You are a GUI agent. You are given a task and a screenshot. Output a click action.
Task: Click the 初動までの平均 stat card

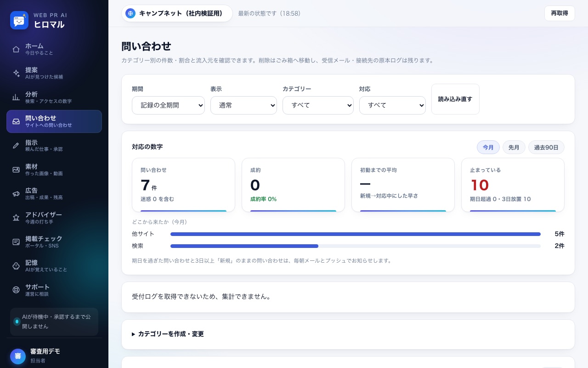tap(403, 185)
